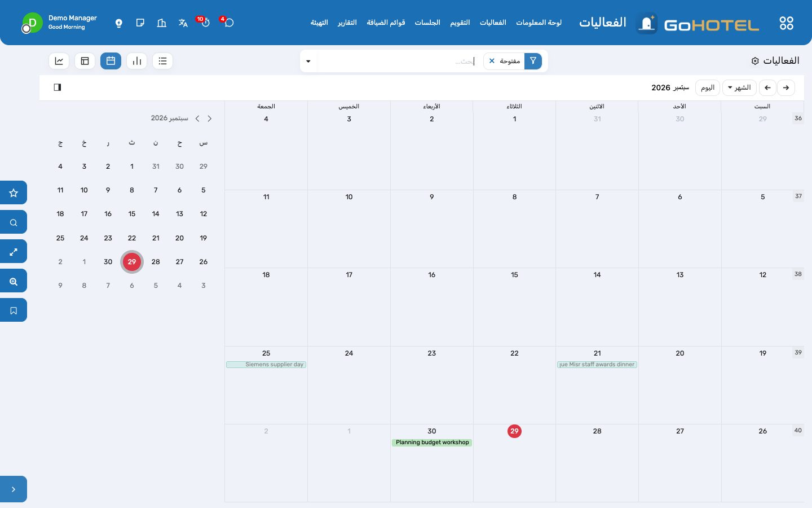Click the اليوم today button
The image size is (812, 508).
click(x=708, y=87)
